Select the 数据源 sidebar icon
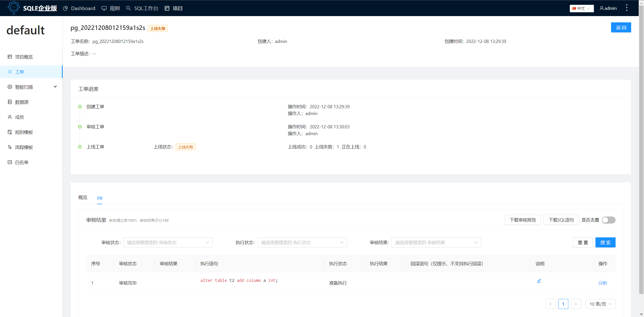644x317 pixels. coord(10,102)
